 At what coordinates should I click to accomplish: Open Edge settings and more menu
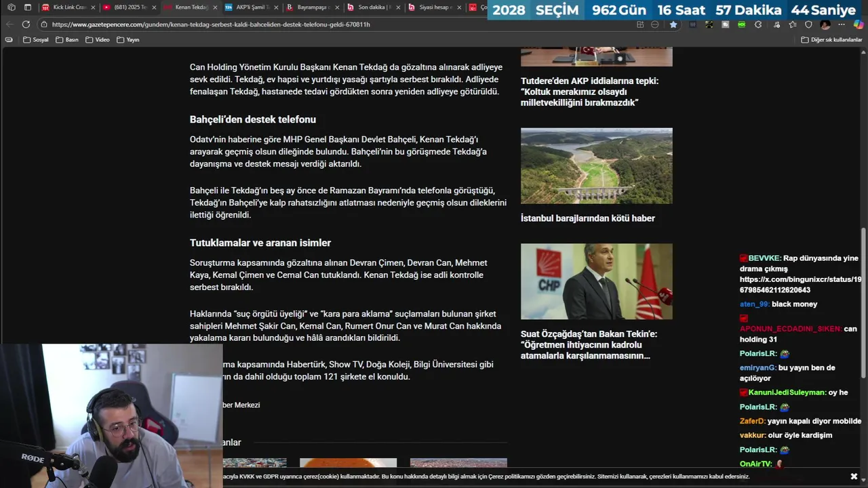[842, 24]
